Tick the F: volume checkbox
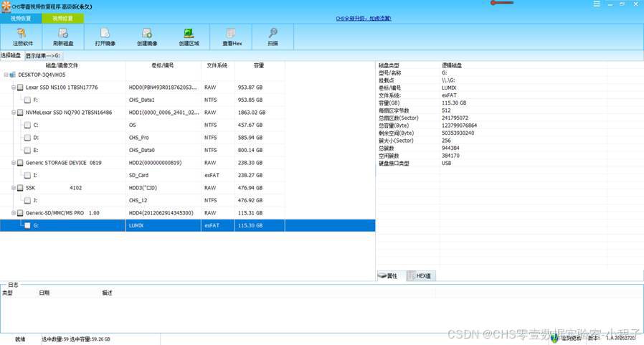The height and width of the screenshot is (345, 644). click(x=27, y=100)
